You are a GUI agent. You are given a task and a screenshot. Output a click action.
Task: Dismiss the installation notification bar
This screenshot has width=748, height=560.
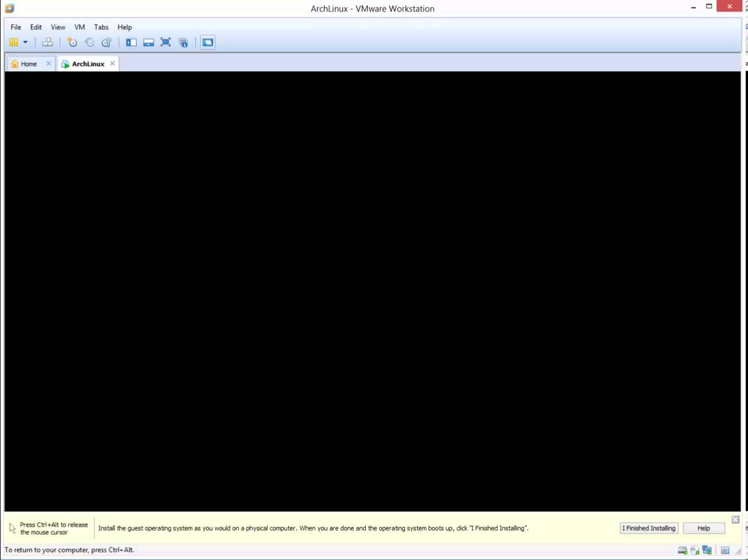pyautogui.click(x=735, y=519)
